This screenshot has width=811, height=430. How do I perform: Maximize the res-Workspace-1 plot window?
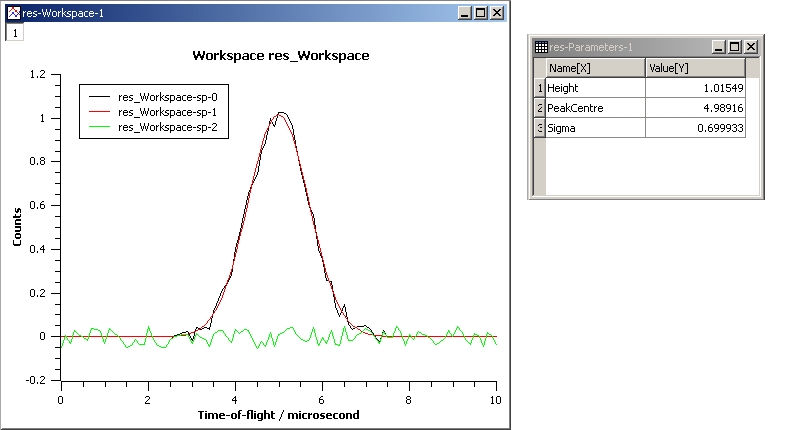click(481, 13)
